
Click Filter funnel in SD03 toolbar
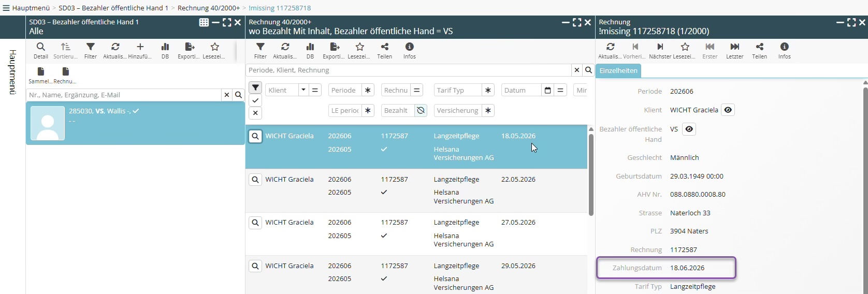coord(91,51)
